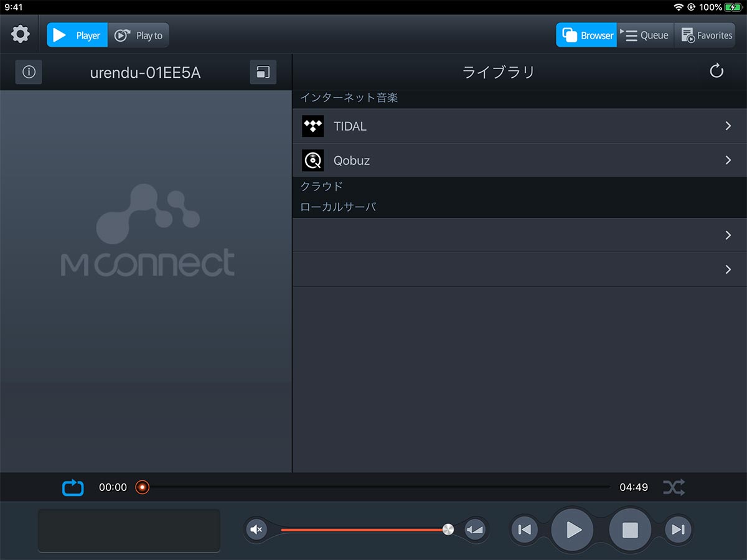
Task: Mute the volume speaker icon
Action: click(x=256, y=530)
